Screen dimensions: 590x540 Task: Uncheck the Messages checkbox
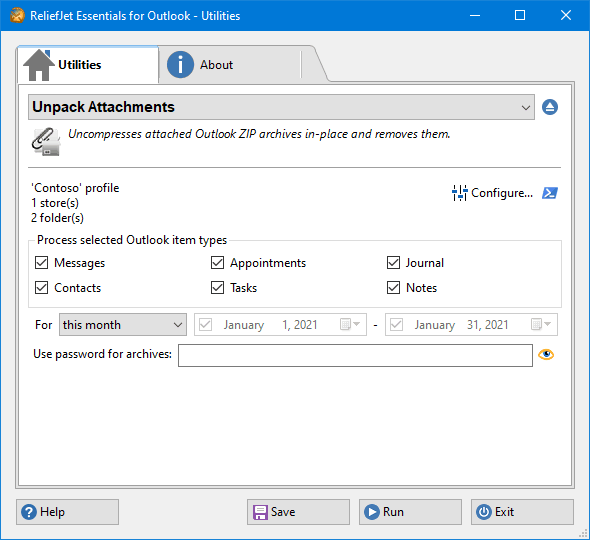[x=41, y=263]
